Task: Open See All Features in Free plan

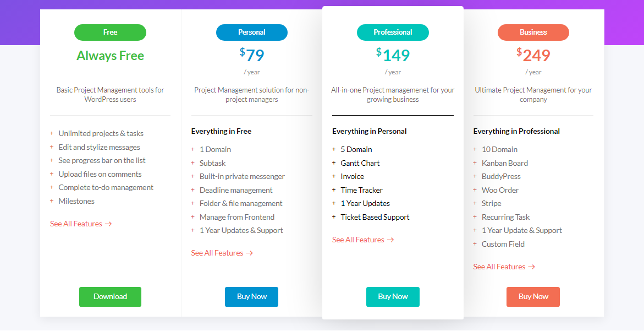Action: point(81,224)
